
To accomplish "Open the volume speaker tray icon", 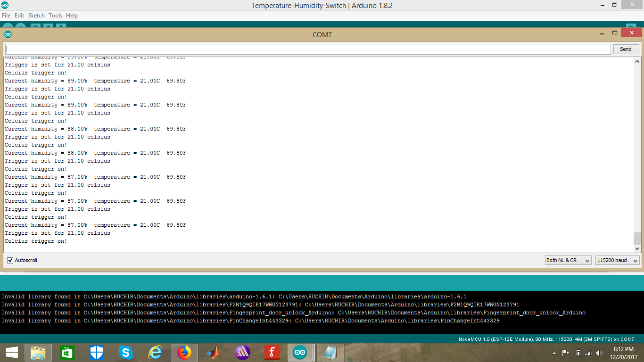I will 600,353.
